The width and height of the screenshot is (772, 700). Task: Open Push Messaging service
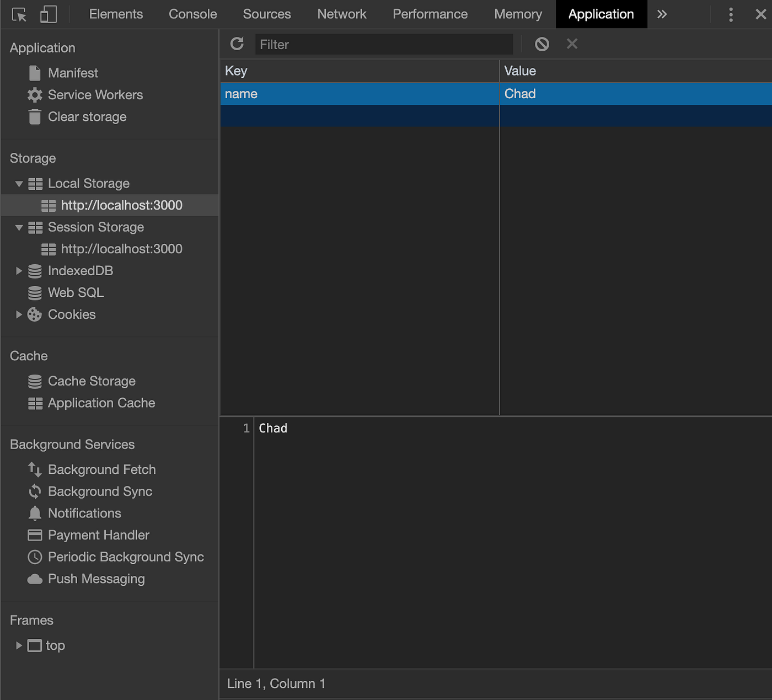(x=96, y=579)
